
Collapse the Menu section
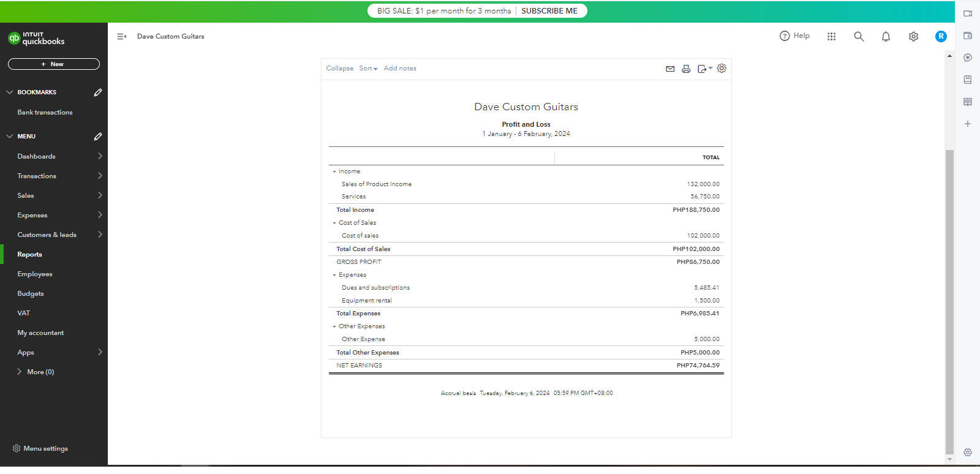pos(9,137)
